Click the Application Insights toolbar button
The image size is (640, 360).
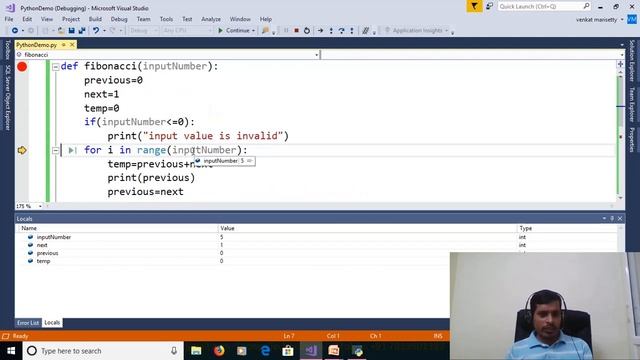(x=417, y=31)
